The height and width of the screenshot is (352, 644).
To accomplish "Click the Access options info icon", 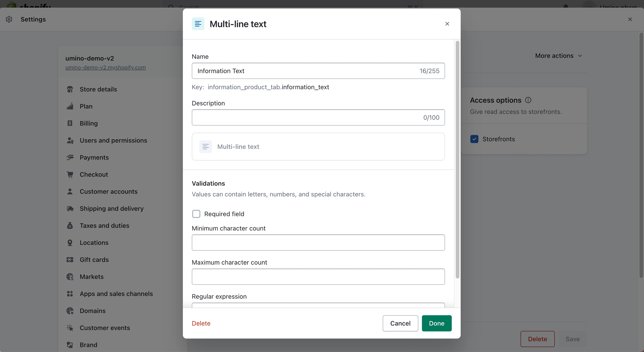I will 528,100.
